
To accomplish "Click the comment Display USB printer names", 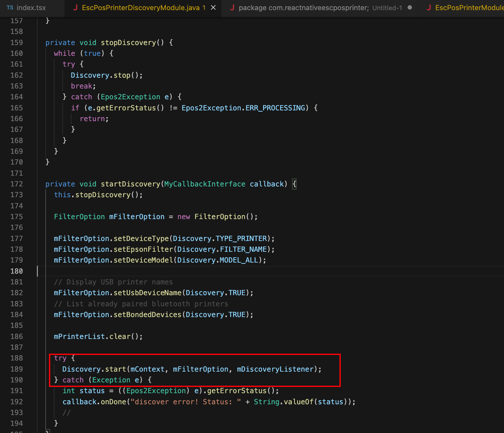I will pyautogui.click(x=114, y=282).
